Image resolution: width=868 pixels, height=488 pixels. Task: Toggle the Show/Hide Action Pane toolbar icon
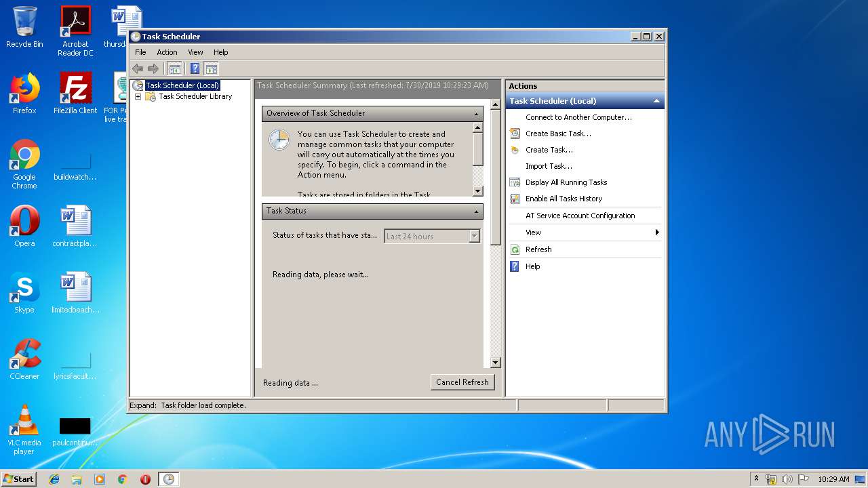point(212,68)
